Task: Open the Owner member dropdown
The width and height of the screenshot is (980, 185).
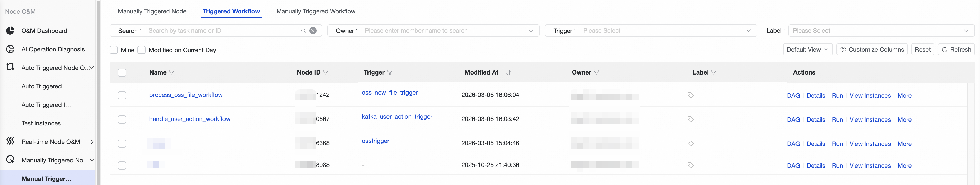Action: click(x=531, y=31)
